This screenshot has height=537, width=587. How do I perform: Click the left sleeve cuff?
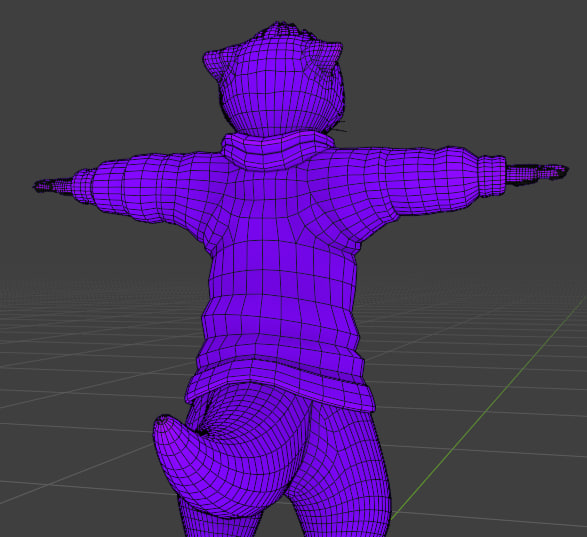(x=82, y=186)
